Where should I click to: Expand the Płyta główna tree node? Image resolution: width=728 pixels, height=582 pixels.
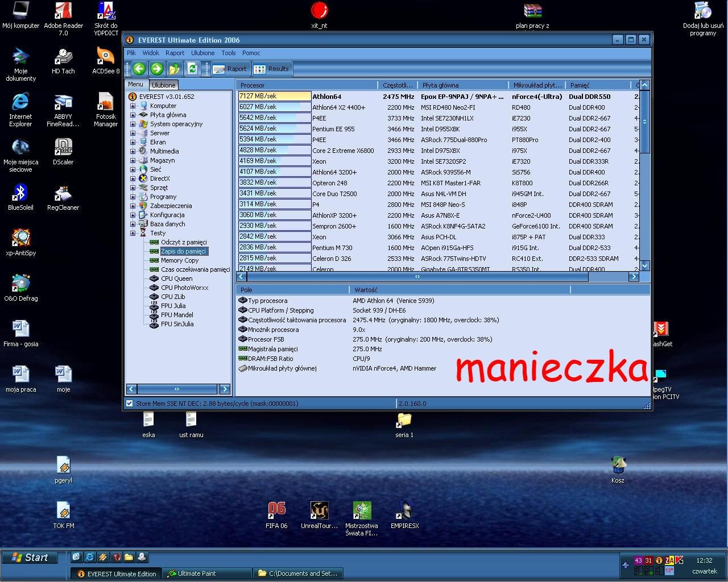coord(133,115)
